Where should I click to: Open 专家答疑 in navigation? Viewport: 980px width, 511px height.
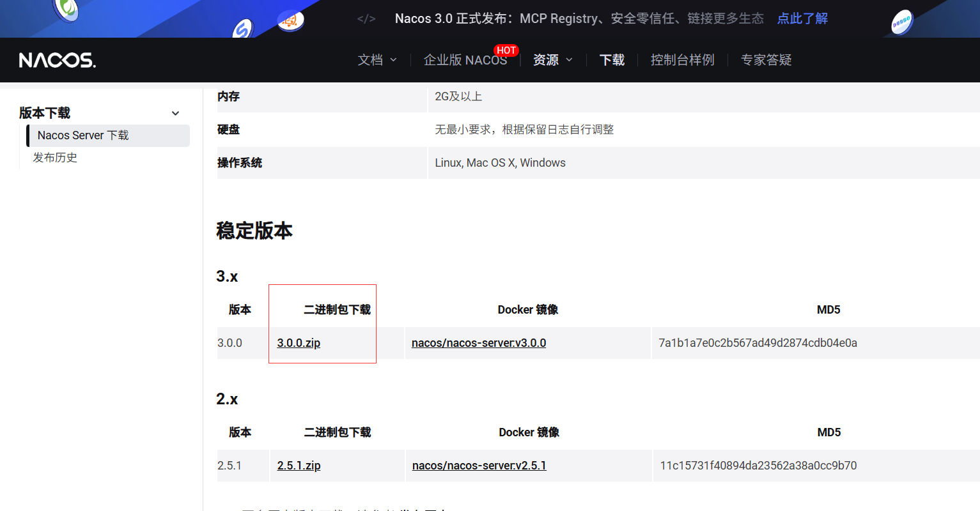click(x=766, y=60)
